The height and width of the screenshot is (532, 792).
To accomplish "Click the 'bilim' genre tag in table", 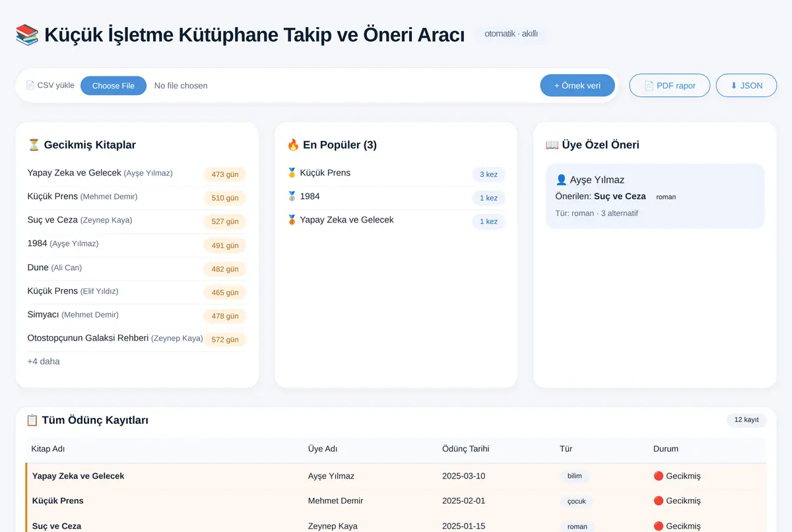I will 575,476.
